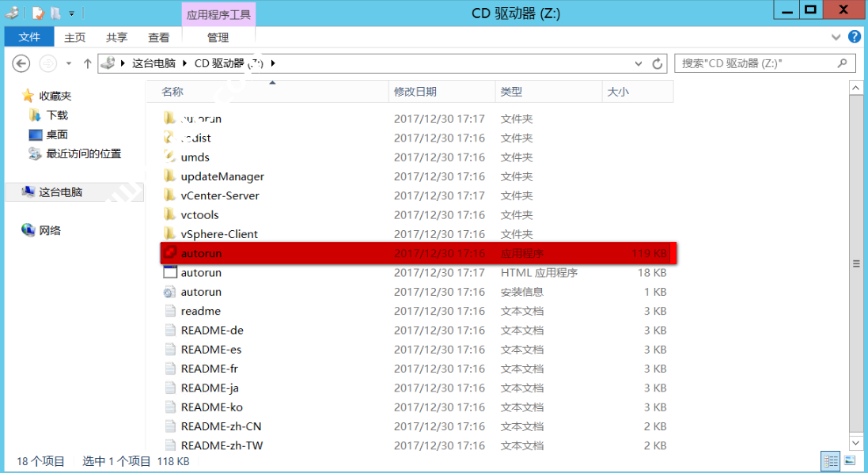Expand breadcrumb arrow before 这台电脑

pos(123,63)
